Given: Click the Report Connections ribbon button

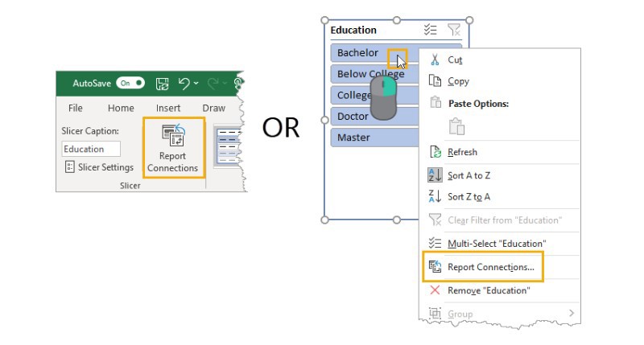Looking at the screenshot, I should pyautogui.click(x=173, y=148).
